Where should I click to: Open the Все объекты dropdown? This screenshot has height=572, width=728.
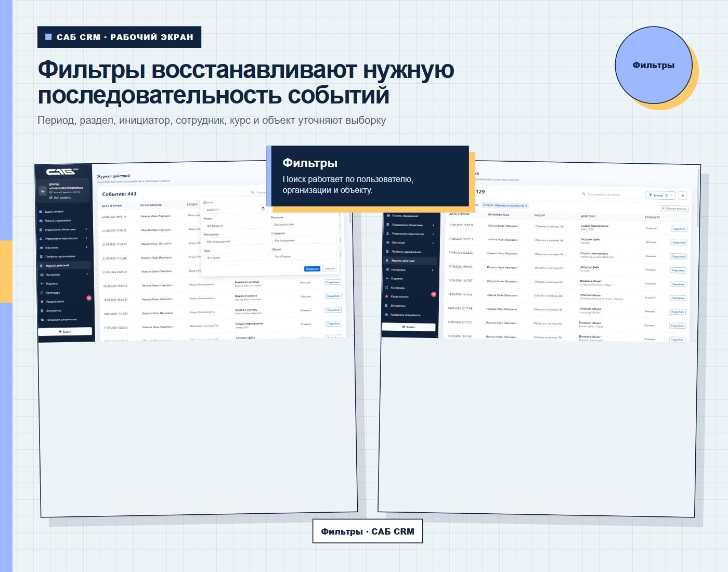(x=305, y=256)
